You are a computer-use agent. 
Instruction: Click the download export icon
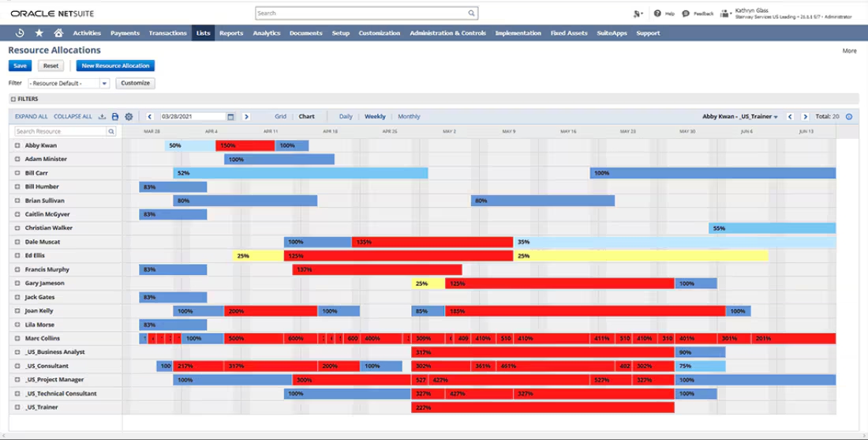pos(102,116)
